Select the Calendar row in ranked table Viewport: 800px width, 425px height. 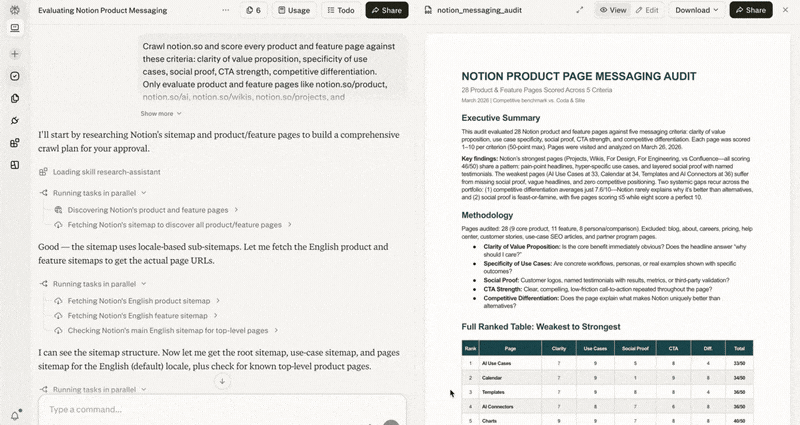607,378
